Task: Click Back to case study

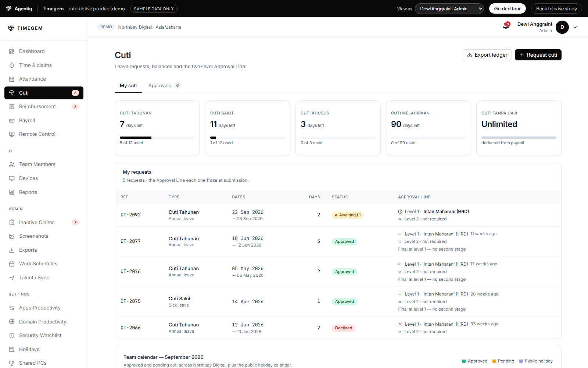Action: pyautogui.click(x=556, y=8)
